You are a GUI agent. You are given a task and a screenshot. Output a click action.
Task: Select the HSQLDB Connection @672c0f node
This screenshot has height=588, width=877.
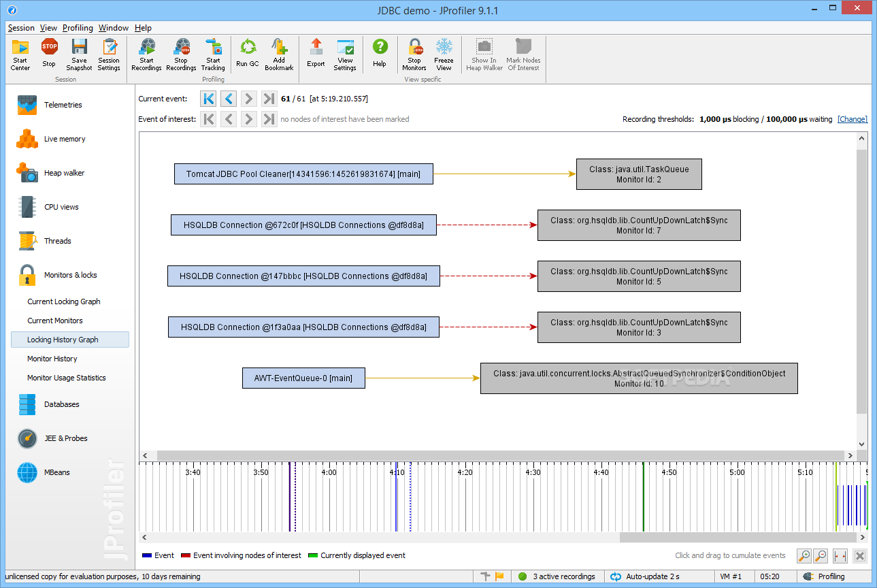303,225
